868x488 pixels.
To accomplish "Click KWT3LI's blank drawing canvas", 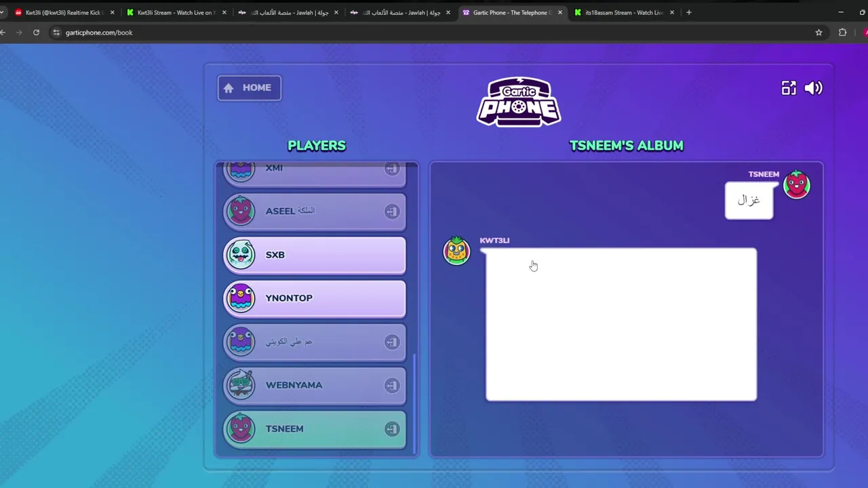I will [621, 325].
